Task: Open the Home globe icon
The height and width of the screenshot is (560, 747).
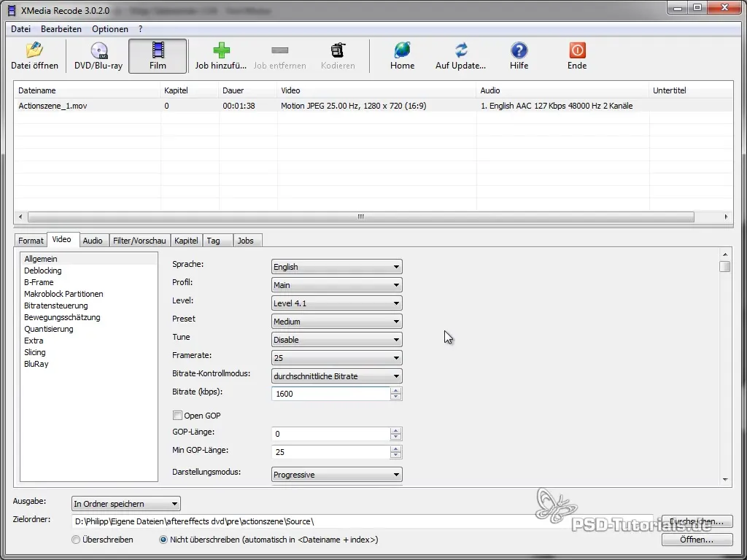Action: (x=402, y=50)
